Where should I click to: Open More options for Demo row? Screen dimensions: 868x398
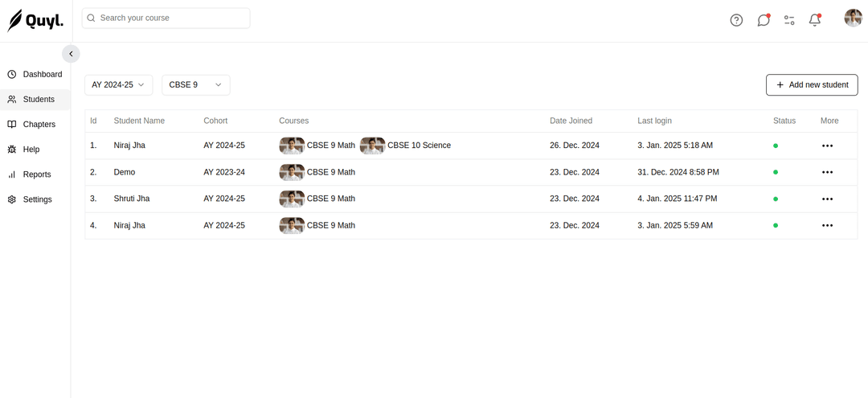(x=827, y=172)
